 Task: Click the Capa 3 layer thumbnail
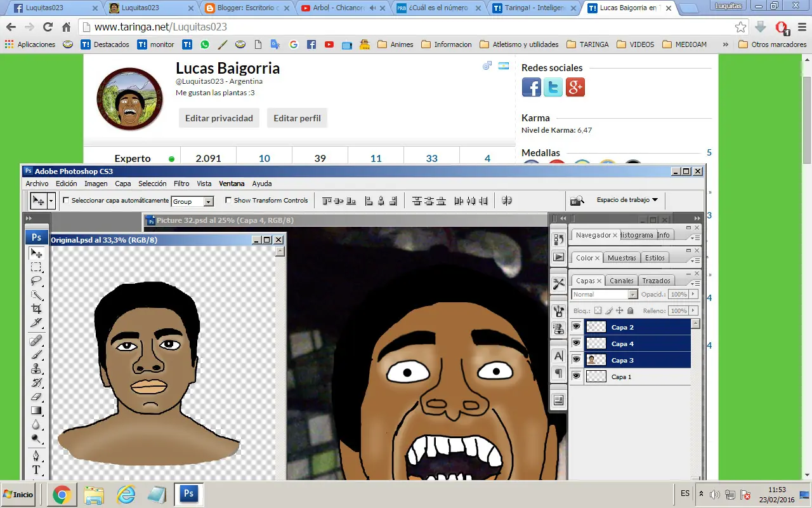click(x=596, y=360)
